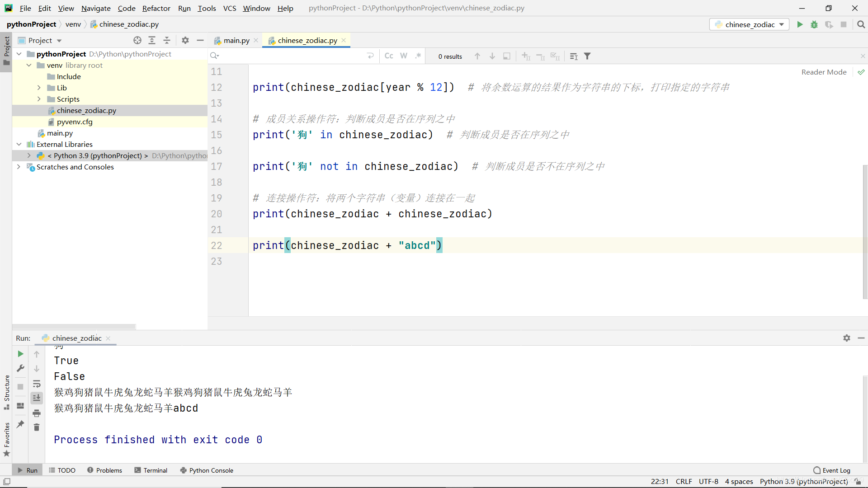This screenshot has width=868, height=488.
Task: Change CRLF line separator
Action: tap(684, 482)
